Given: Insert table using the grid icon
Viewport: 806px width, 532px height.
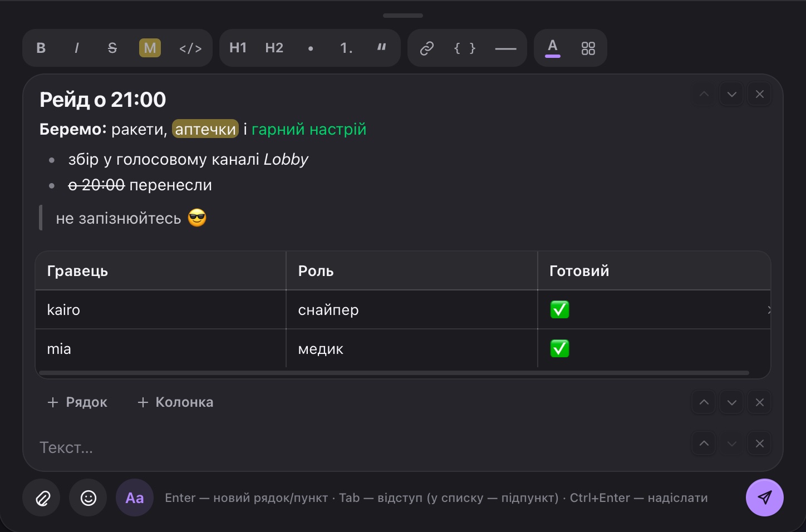Looking at the screenshot, I should 588,48.
